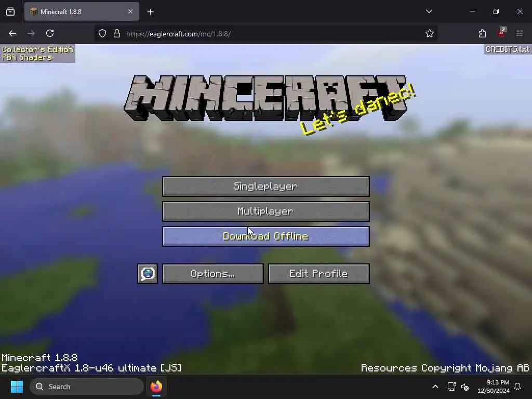Image resolution: width=532 pixels, height=399 pixels.
Task: Select the Minecraft 1.8.8 browser tab
Action: [x=82, y=12]
